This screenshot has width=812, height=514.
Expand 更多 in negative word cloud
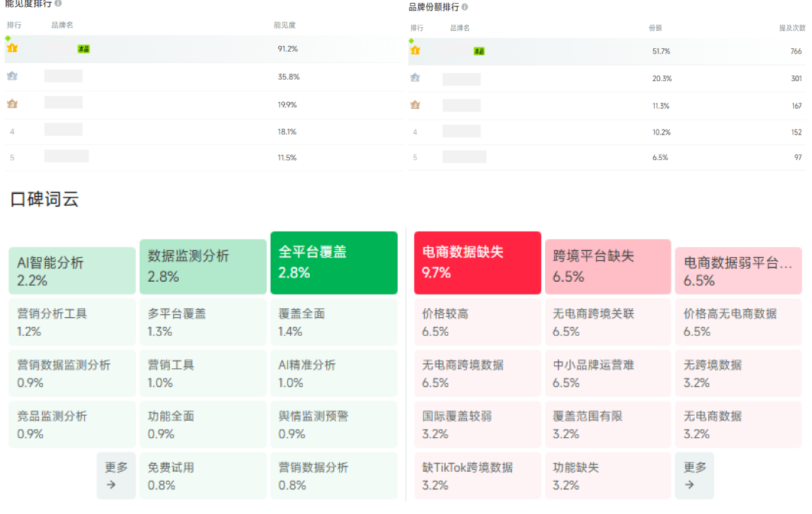(x=694, y=476)
